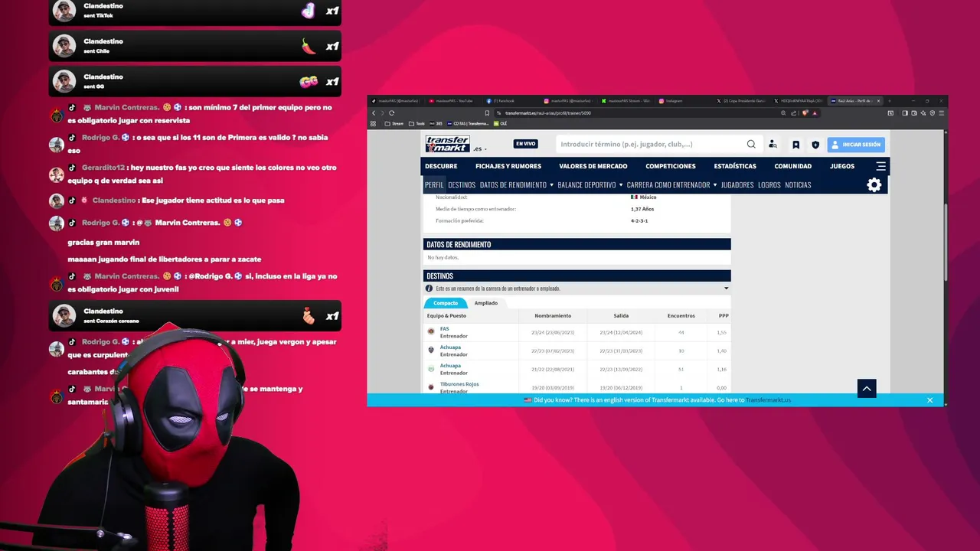Close the Raúl Arias browser tab

(x=878, y=101)
